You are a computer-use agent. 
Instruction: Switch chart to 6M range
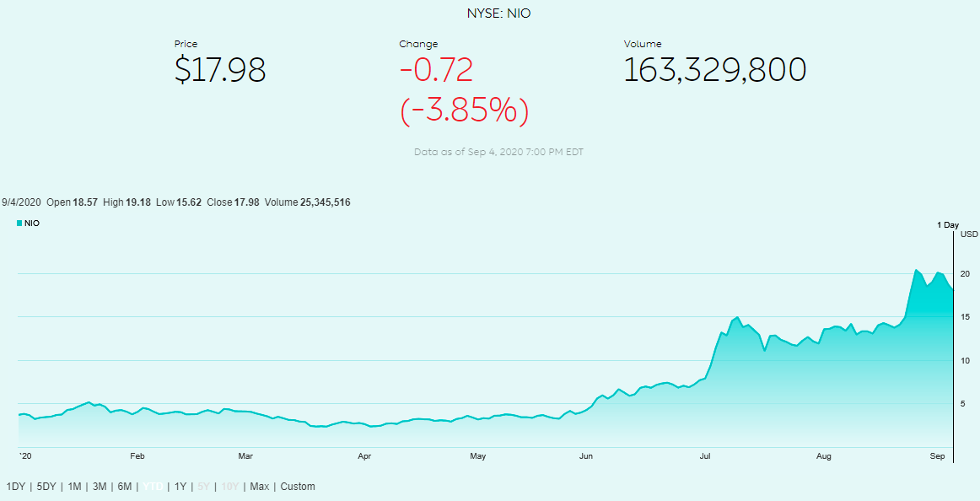(124, 486)
